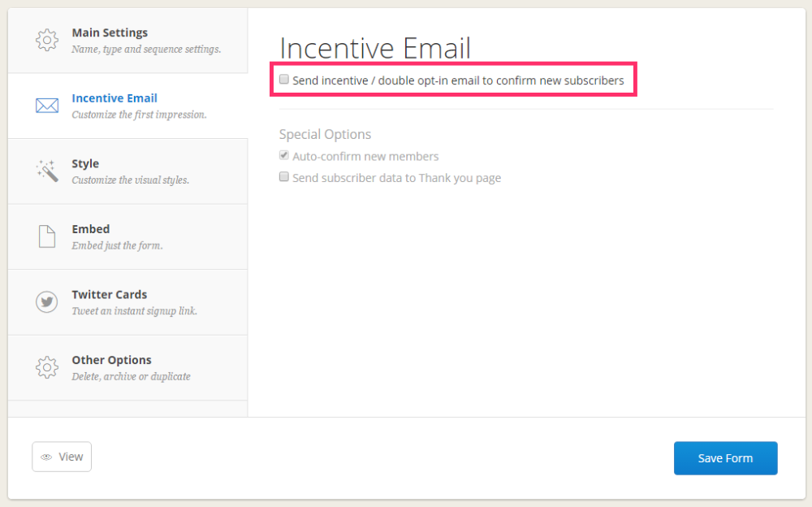The width and height of the screenshot is (812, 507).
Task: Click 'Tweet an instant signup link.' subtitle
Action: click(134, 310)
